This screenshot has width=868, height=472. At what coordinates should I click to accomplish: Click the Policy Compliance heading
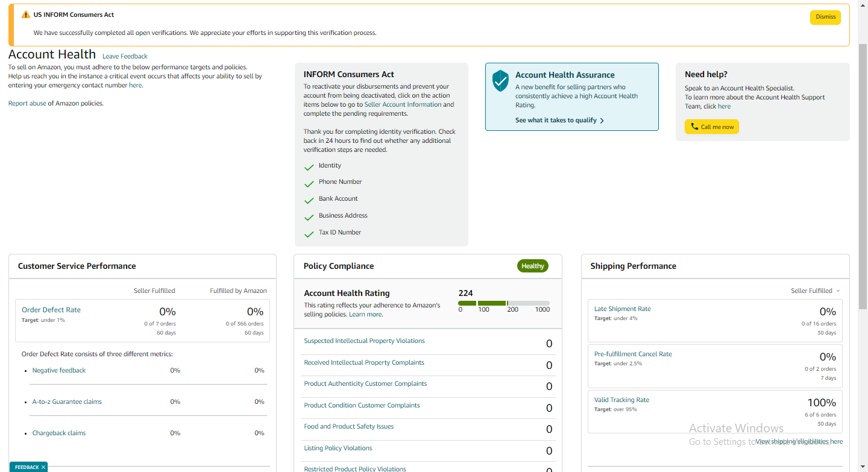339,266
